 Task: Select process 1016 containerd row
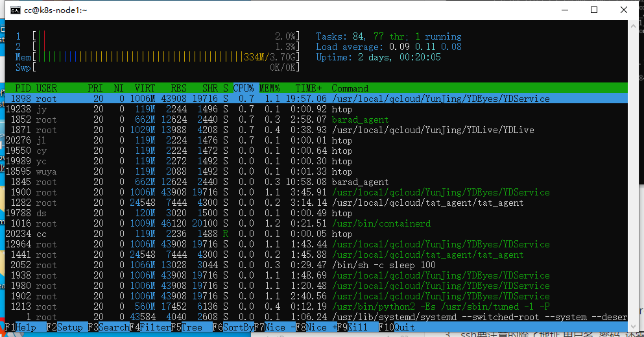(x=316, y=223)
